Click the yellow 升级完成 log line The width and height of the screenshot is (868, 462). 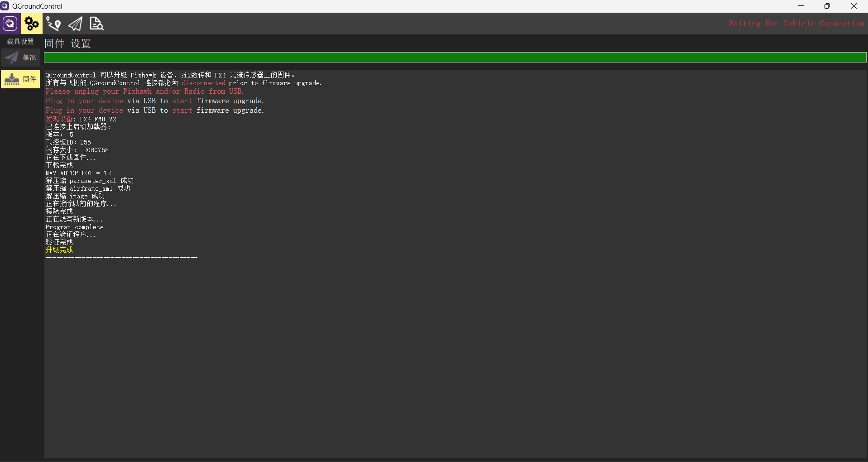pos(59,250)
